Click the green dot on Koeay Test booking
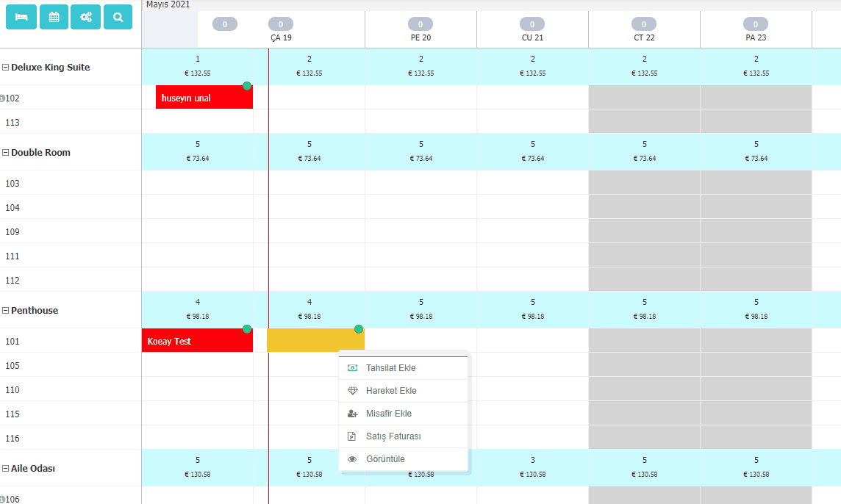 (247, 329)
